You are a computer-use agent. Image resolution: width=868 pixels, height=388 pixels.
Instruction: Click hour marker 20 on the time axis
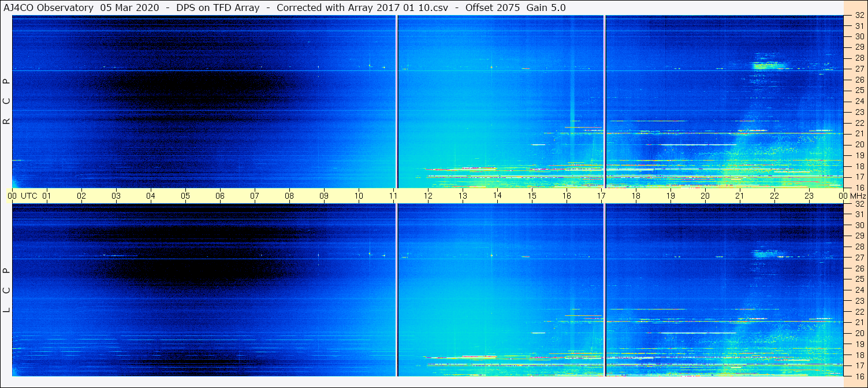point(705,196)
